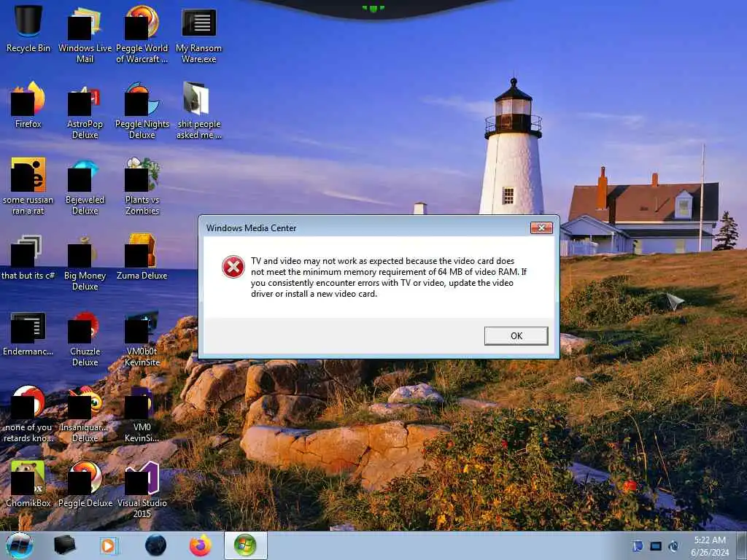Click the tray icon beside the clock
Screen dimensions: 747x560
click(x=673, y=546)
